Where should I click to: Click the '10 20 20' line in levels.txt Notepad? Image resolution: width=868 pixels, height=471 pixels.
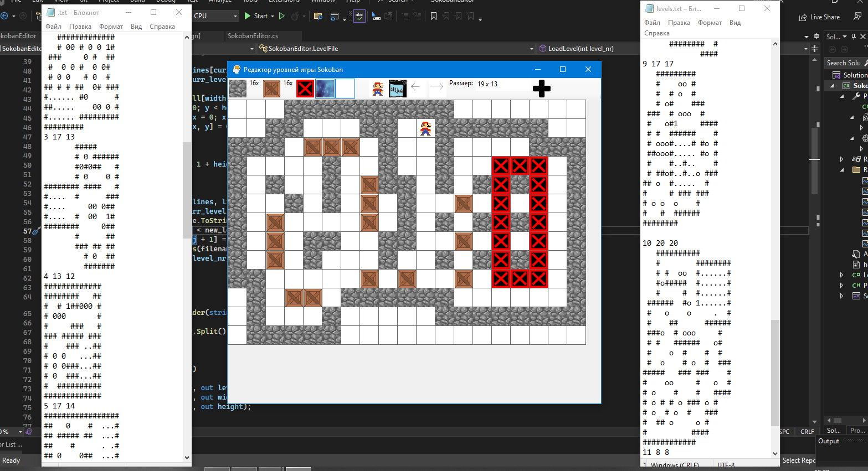point(660,243)
